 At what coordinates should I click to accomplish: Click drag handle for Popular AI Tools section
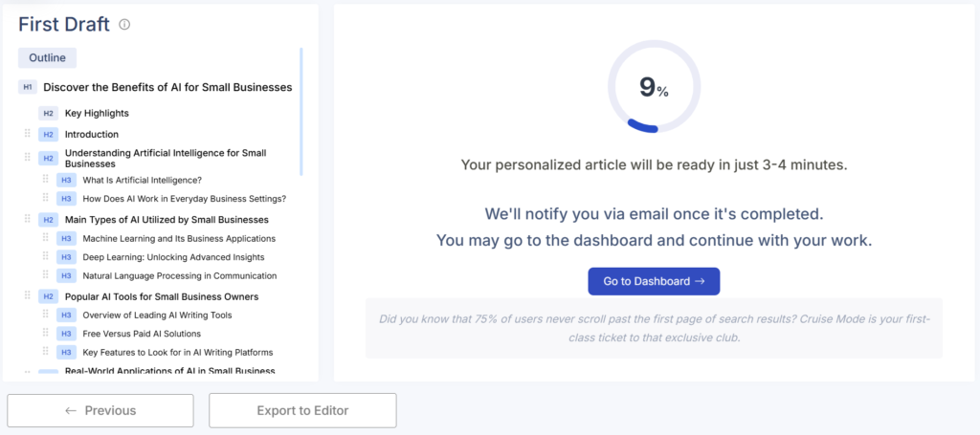[x=28, y=296]
